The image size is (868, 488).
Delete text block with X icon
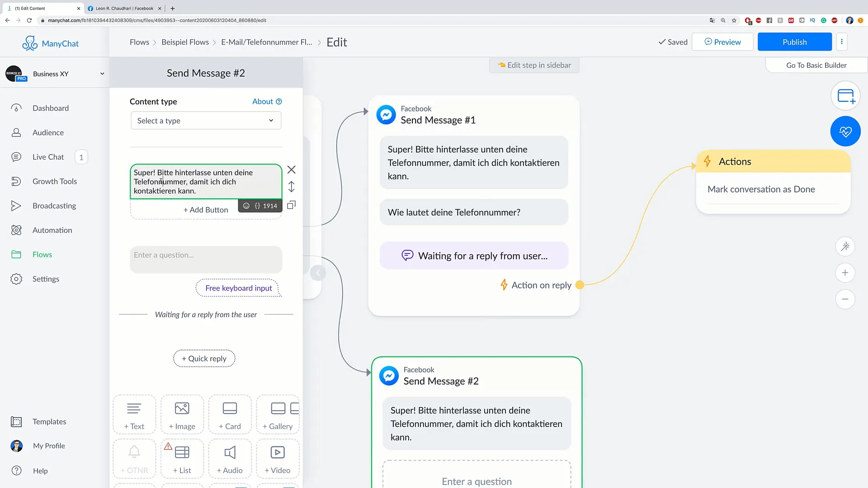(292, 169)
